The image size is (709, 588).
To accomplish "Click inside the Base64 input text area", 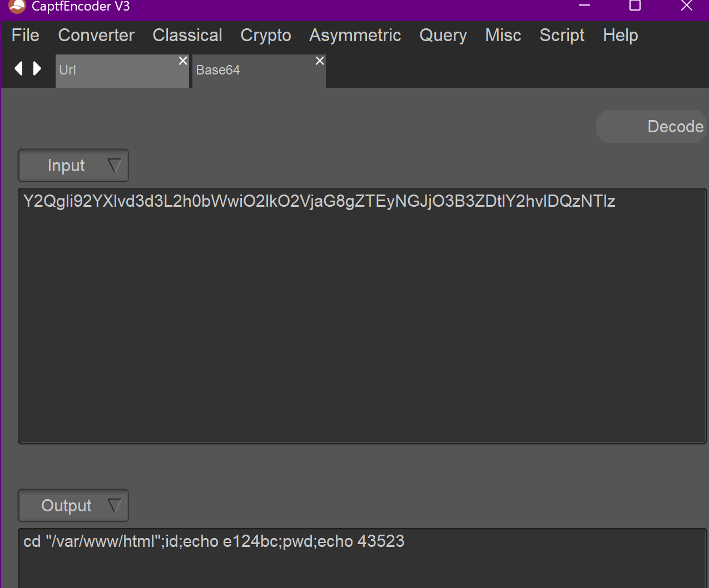I will [x=361, y=317].
